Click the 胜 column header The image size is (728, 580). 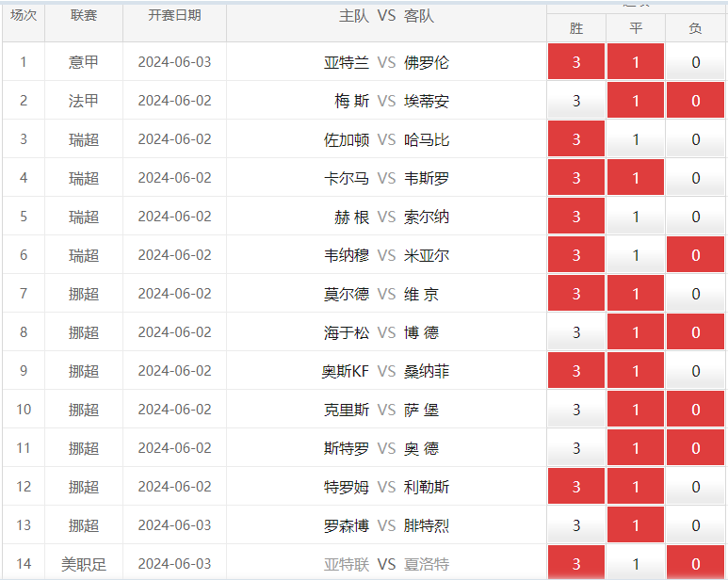[576, 28]
